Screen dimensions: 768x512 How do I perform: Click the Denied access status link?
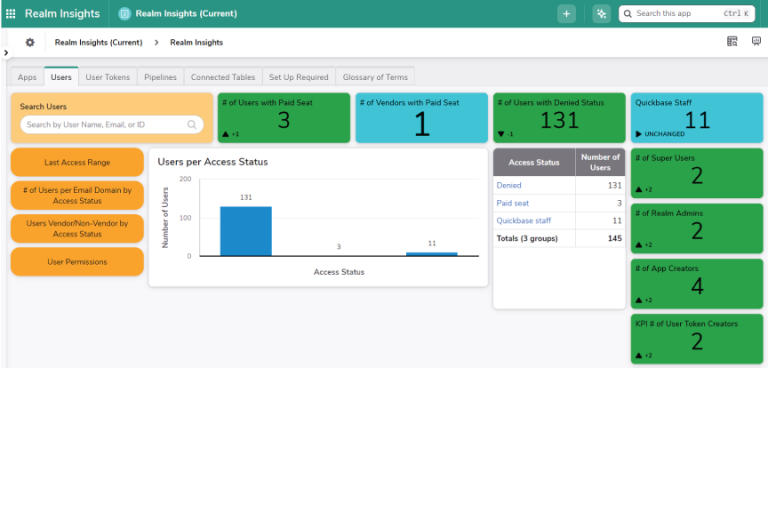(509, 185)
